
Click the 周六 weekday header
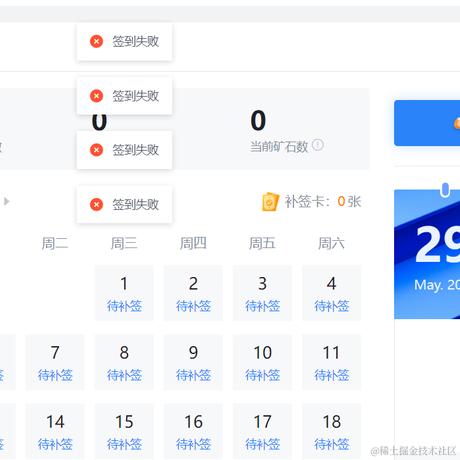(331, 243)
